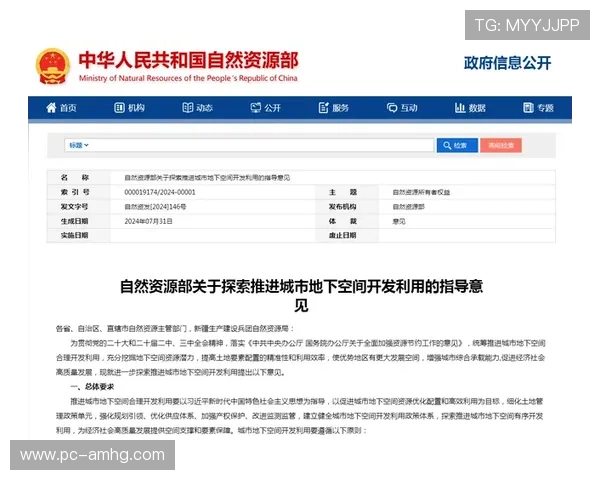Select the genre value 意见
The width and height of the screenshot is (600, 480).
399,221
